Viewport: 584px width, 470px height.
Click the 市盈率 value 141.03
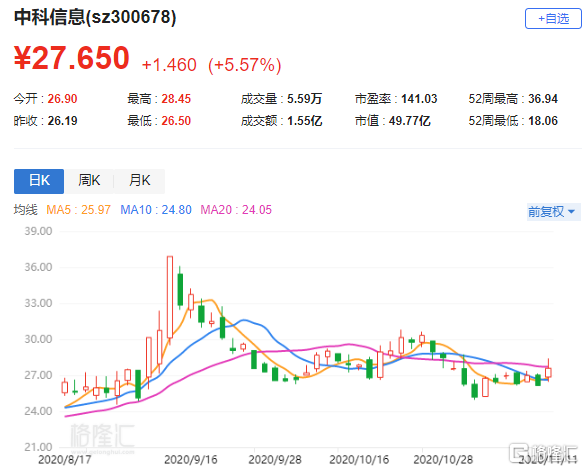point(419,99)
